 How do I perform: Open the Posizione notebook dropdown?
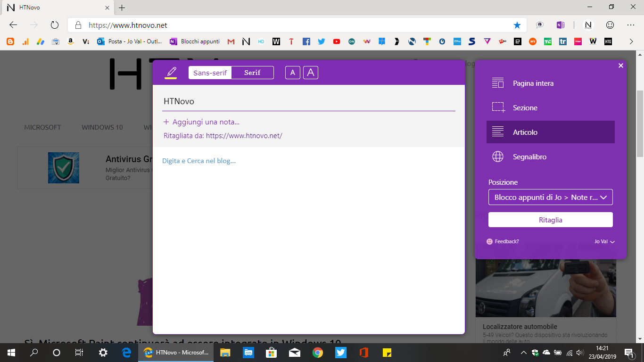pyautogui.click(x=550, y=197)
